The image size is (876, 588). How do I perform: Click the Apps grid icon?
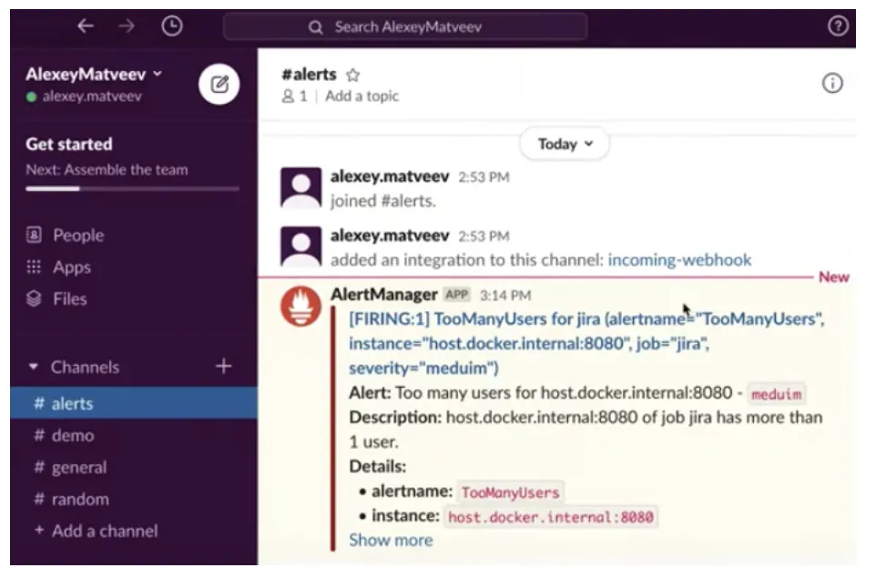(34, 267)
